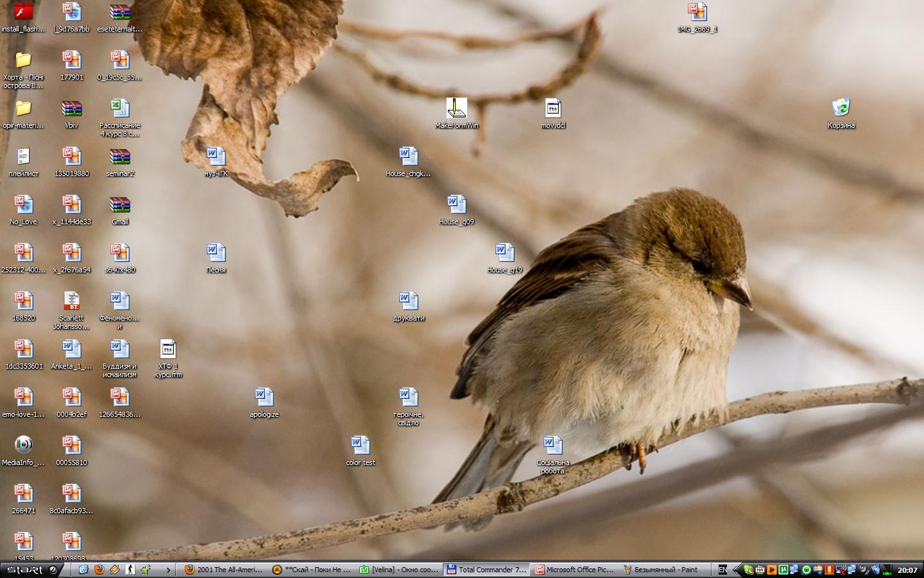Launch Firefox from the Quick Launch bar
The height and width of the screenshot is (578, 924).
pos(99,570)
